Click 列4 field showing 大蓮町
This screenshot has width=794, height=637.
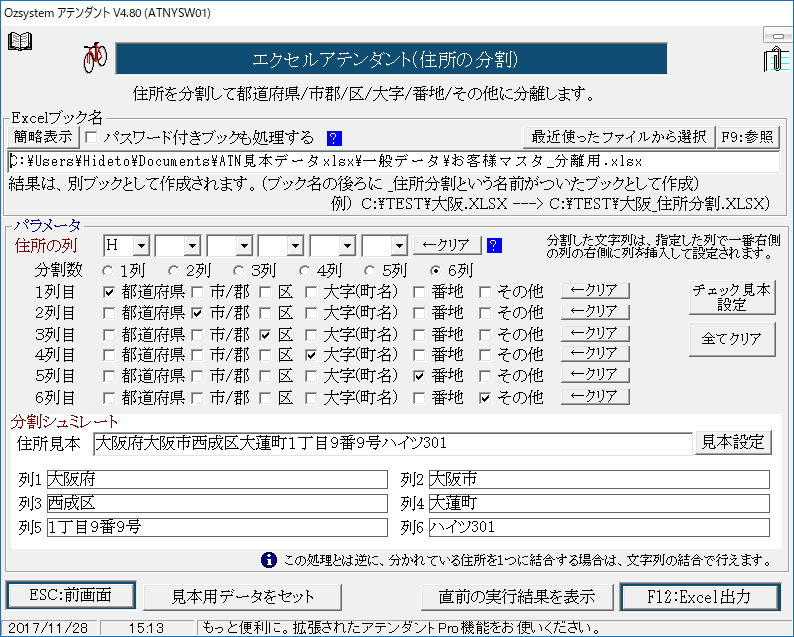point(599,503)
